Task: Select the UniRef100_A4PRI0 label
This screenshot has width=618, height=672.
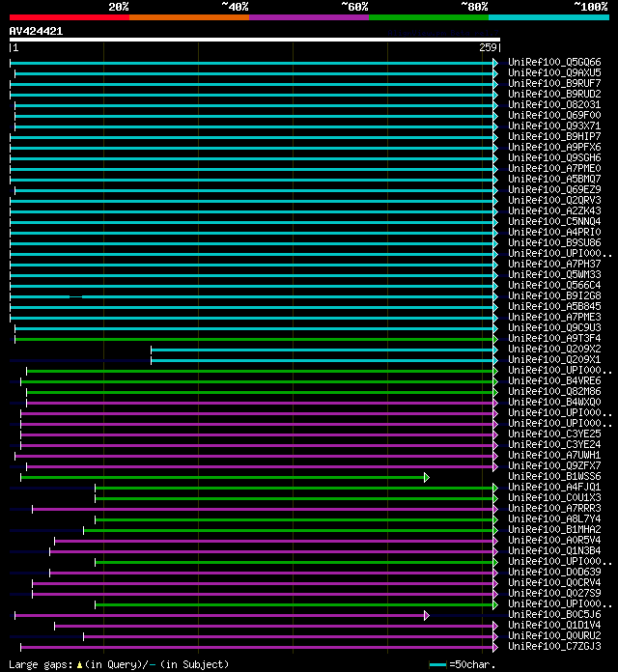Action: pos(554,233)
